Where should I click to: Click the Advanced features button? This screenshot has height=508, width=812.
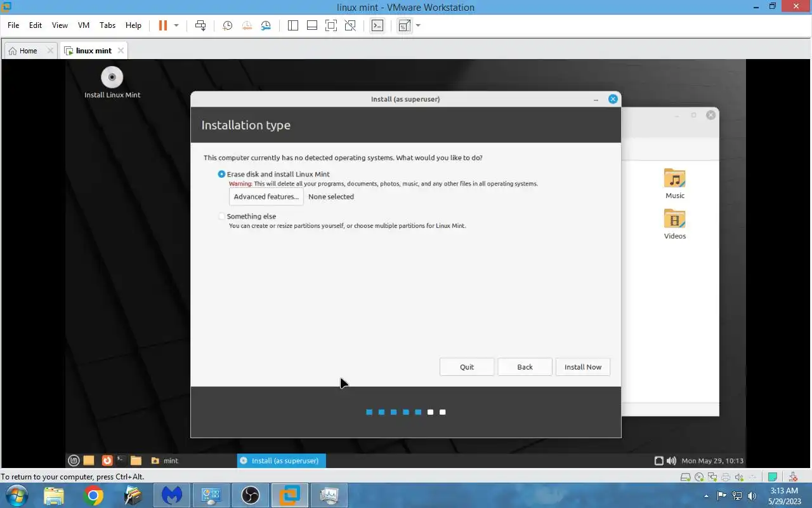266,197
